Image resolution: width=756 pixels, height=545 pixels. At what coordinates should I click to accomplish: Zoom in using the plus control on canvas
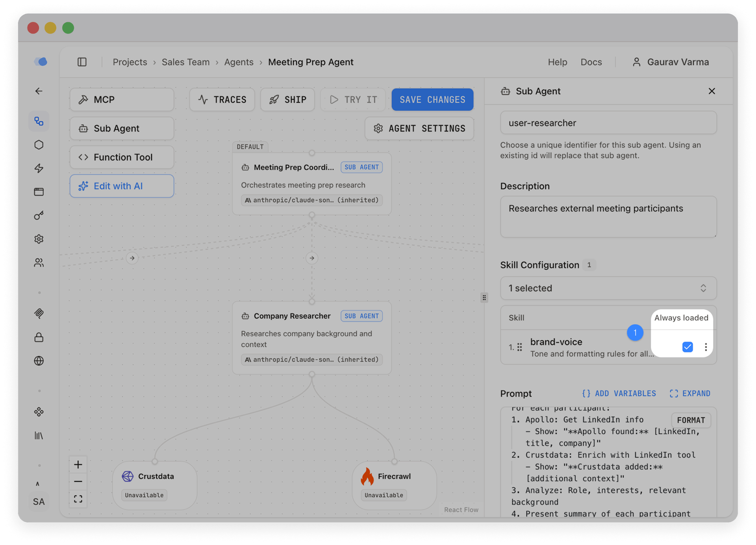(78, 465)
